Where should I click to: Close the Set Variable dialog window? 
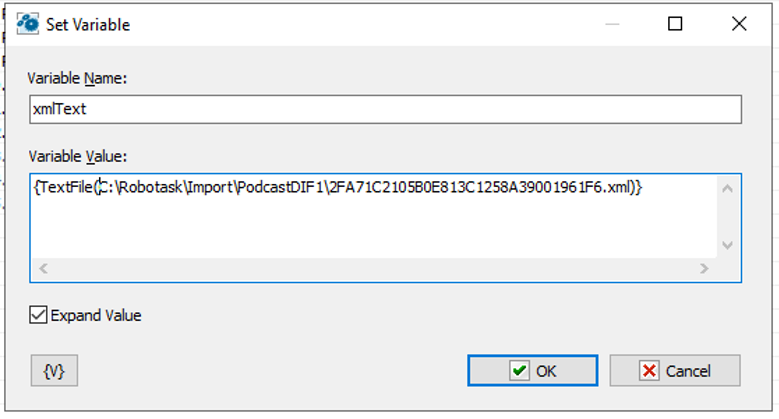[739, 24]
